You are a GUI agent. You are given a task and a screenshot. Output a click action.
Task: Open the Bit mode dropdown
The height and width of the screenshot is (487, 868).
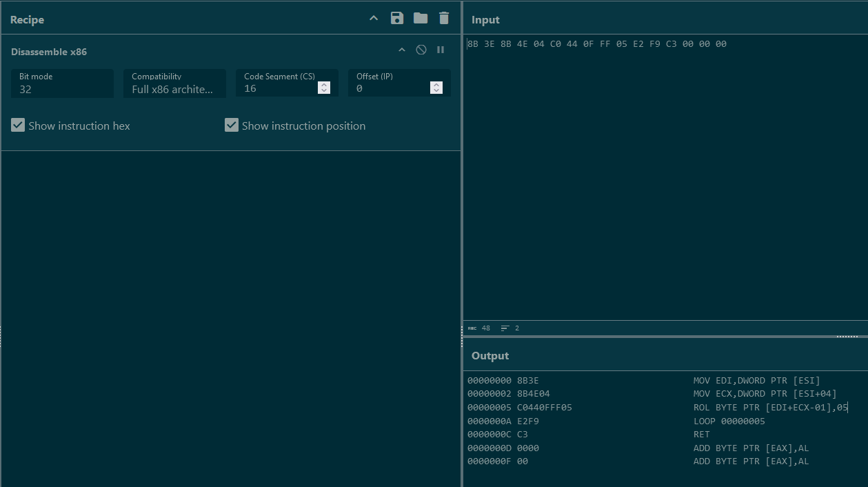62,83
